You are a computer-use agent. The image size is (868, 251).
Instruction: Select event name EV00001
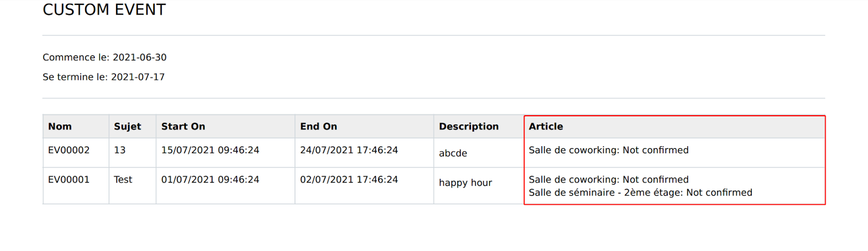pyautogui.click(x=69, y=179)
